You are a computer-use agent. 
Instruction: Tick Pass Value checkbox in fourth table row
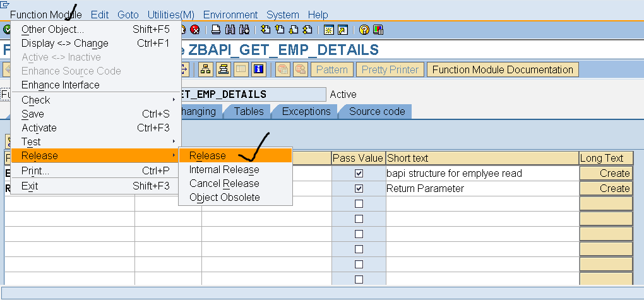pyautogui.click(x=359, y=219)
